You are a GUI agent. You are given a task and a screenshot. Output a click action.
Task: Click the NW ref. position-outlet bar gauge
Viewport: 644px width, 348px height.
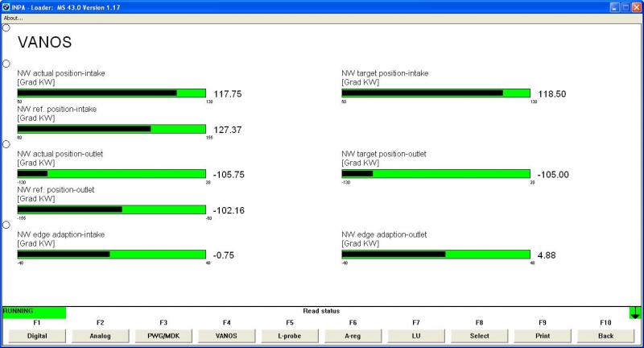pyautogui.click(x=112, y=209)
